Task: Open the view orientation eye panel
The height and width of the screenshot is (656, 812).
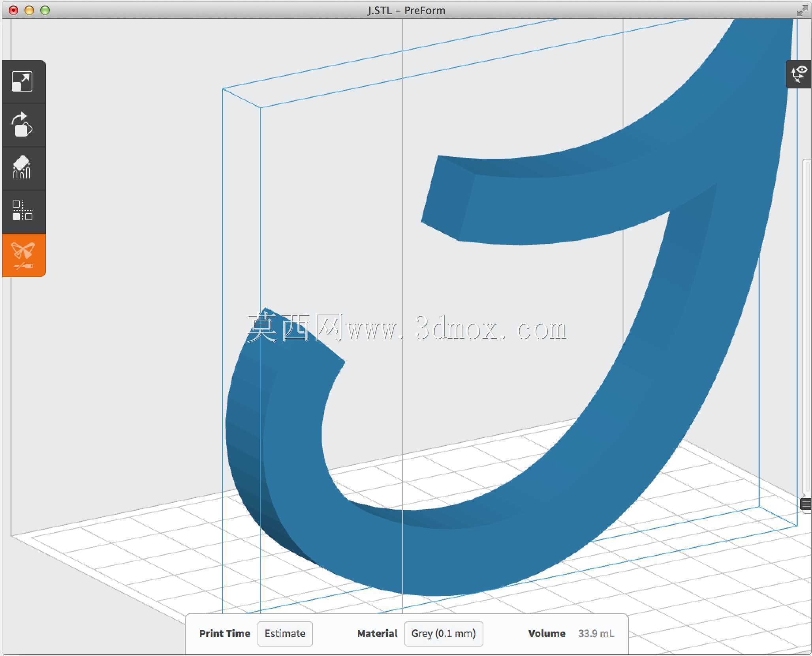Action: [799, 74]
